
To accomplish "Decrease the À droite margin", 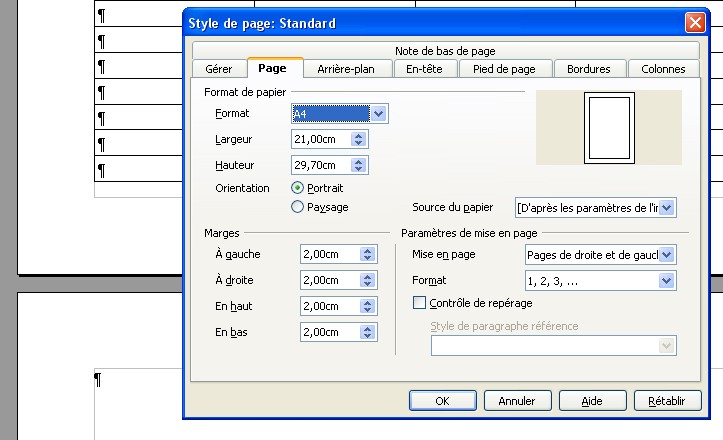I will point(367,284).
